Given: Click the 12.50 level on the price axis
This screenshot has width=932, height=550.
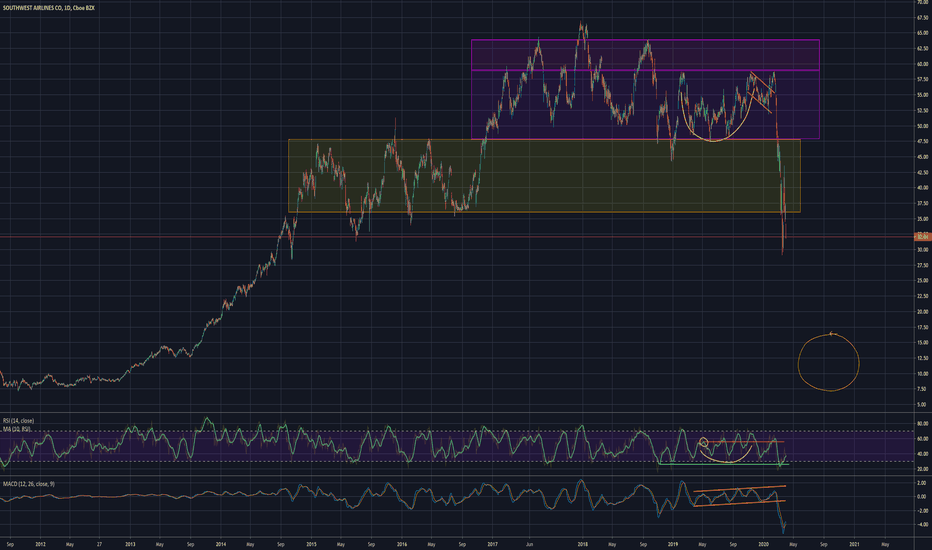Looking at the screenshot, I should [922, 358].
